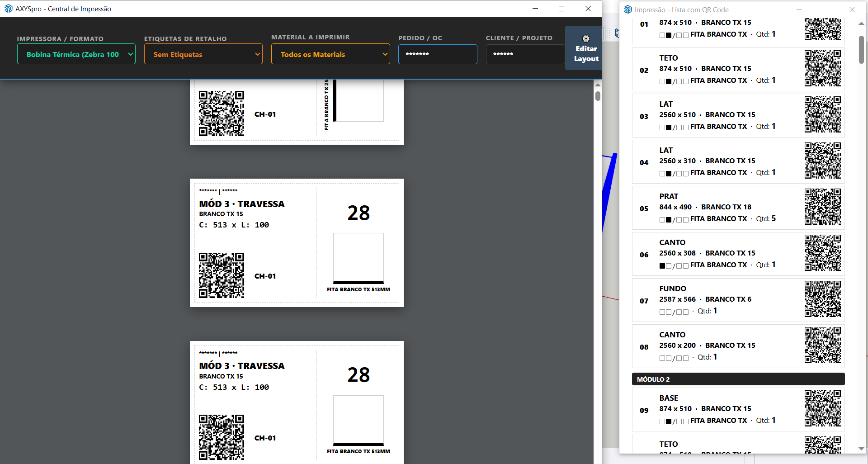Click the QR code for PRAT row 05
The image size is (868, 464).
pyautogui.click(x=823, y=207)
